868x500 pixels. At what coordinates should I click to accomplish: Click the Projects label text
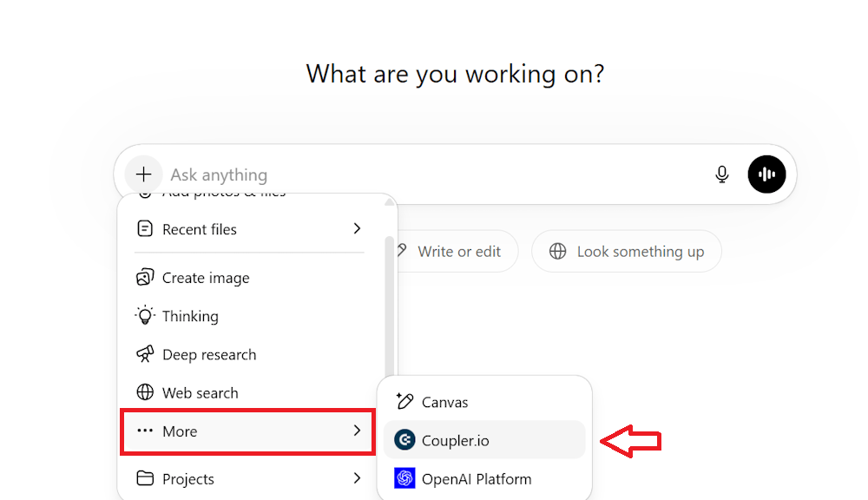pyautogui.click(x=188, y=479)
